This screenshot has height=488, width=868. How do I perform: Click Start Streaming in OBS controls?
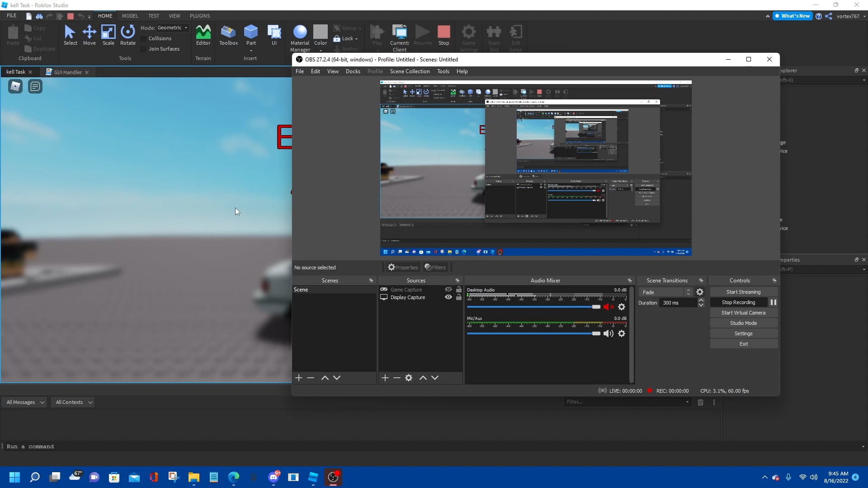click(x=744, y=292)
